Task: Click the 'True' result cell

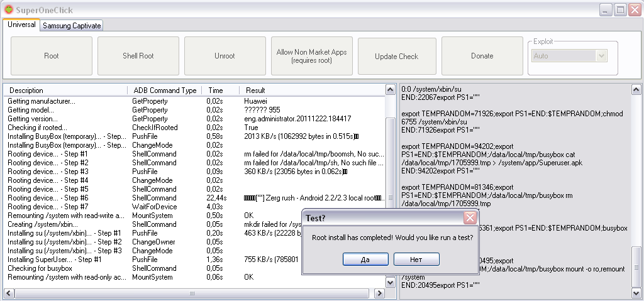Action: 251,128
